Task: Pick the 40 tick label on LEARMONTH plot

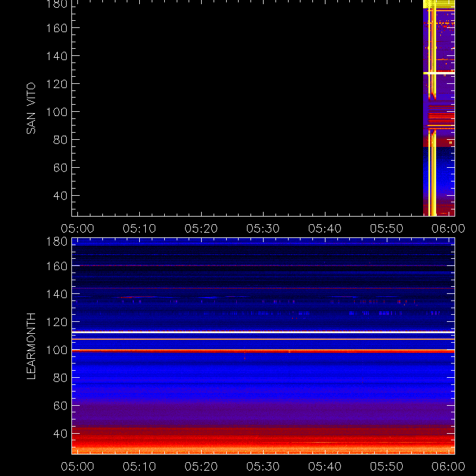Action: click(x=60, y=434)
